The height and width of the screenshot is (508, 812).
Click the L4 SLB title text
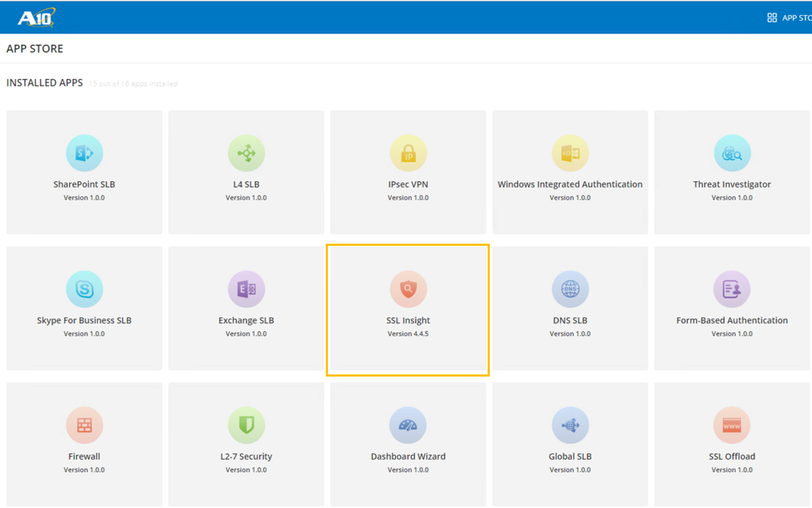click(246, 184)
